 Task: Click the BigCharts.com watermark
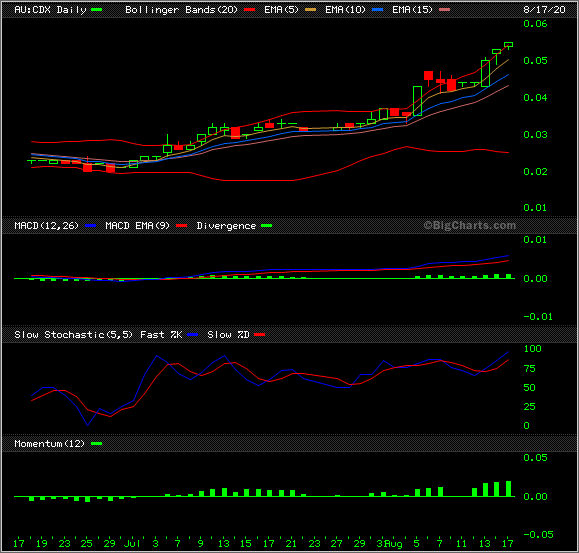[x=469, y=225]
